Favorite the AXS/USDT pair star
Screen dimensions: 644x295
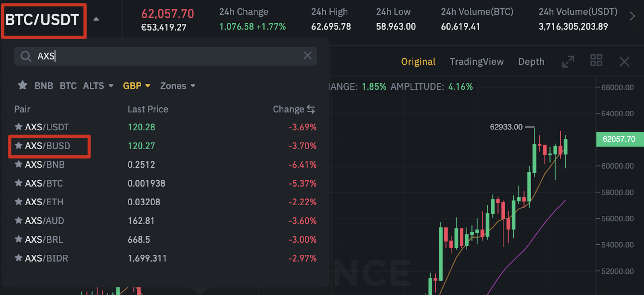tap(19, 127)
